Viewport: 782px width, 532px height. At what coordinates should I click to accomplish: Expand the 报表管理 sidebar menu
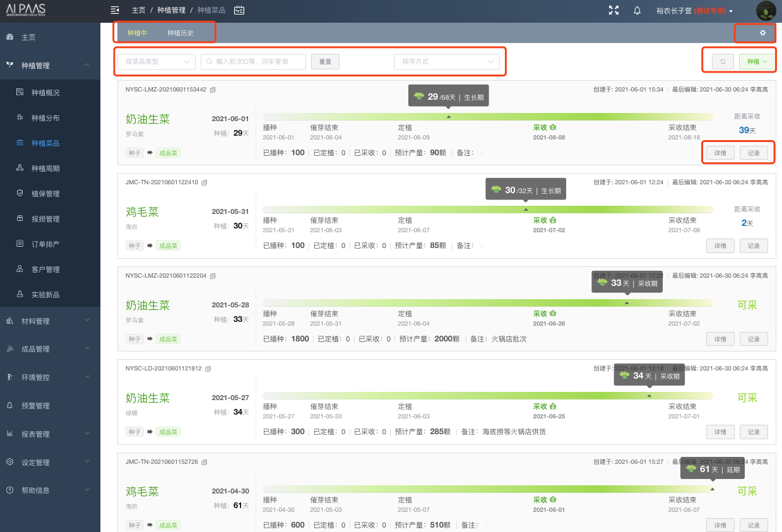coord(50,434)
